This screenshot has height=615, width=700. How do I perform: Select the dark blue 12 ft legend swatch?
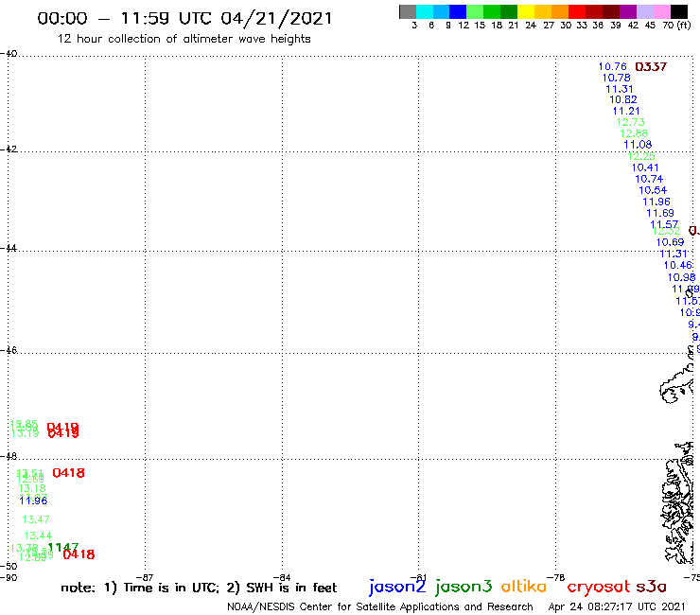point(458,11)
